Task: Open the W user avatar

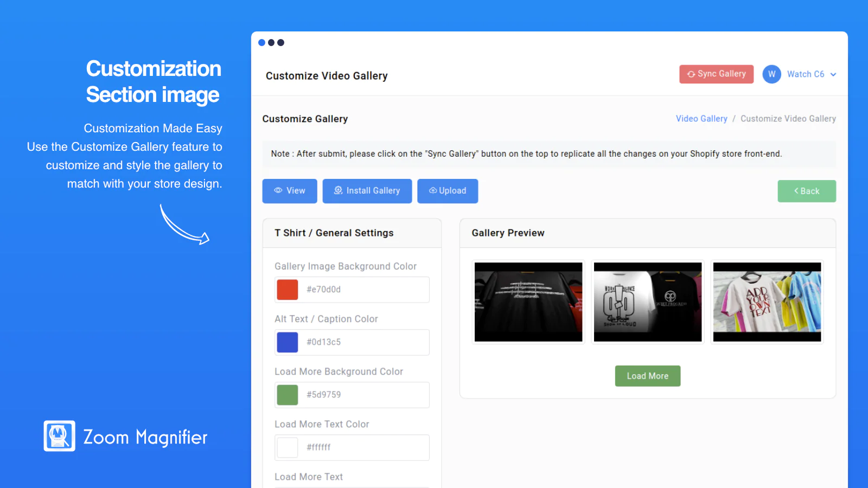Action: [771, 74]
